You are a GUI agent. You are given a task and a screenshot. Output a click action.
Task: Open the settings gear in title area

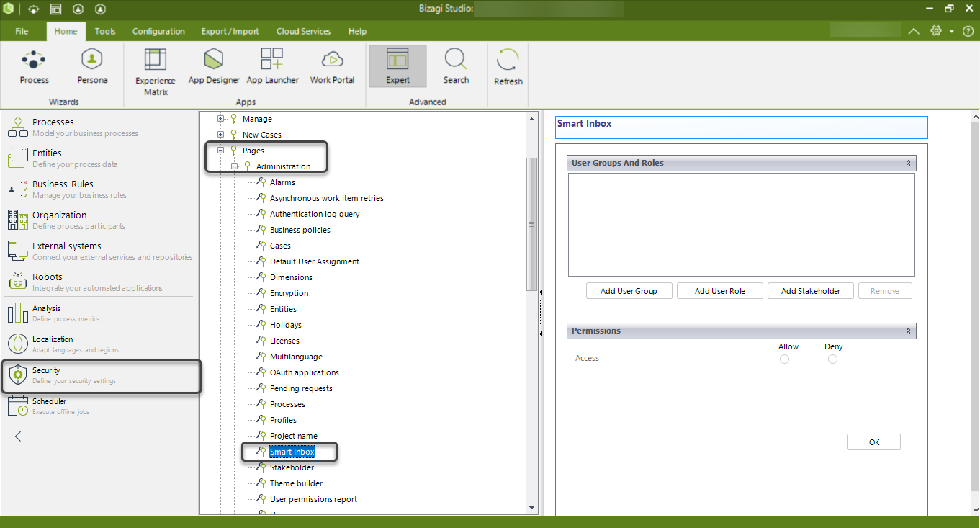(935, 31)
